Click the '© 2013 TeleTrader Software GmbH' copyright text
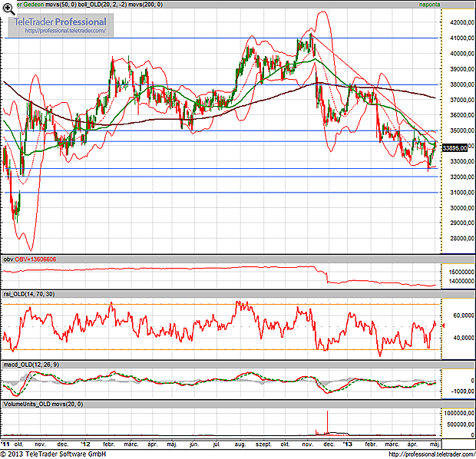 [54, 454]
